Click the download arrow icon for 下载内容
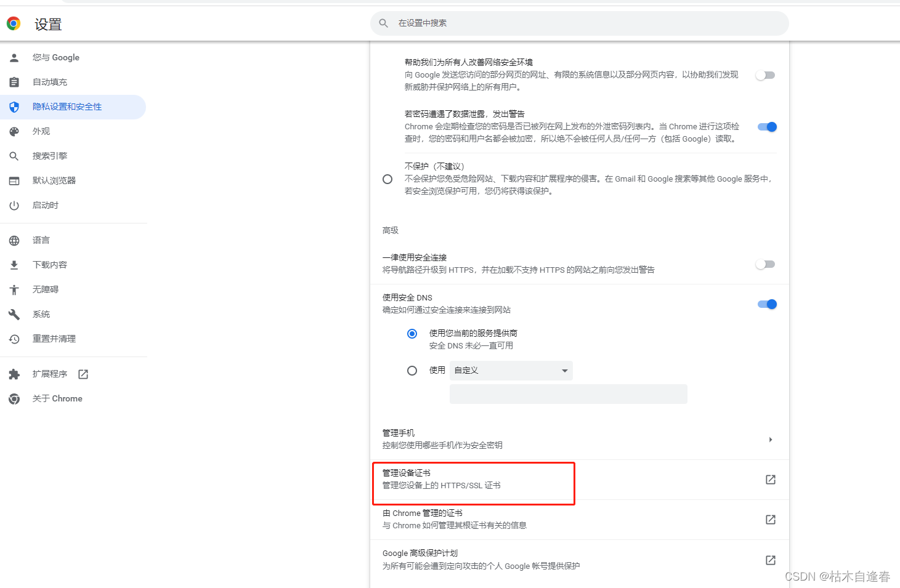 pos(14,265)
